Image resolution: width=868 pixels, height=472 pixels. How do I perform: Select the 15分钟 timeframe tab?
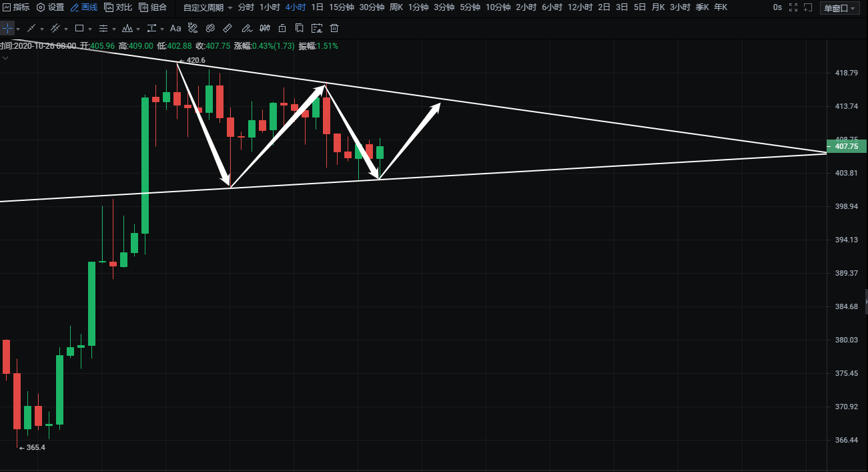pos(342,7)
